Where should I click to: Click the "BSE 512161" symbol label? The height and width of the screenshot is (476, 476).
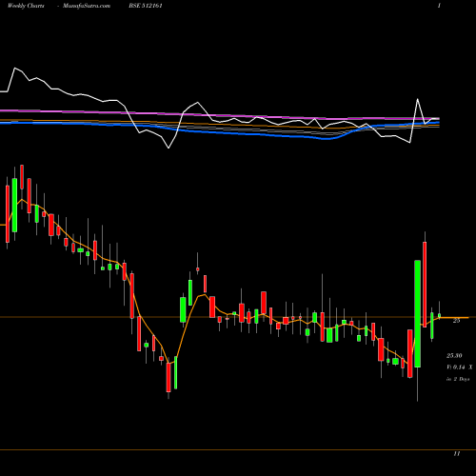click(x=146, y=6)
